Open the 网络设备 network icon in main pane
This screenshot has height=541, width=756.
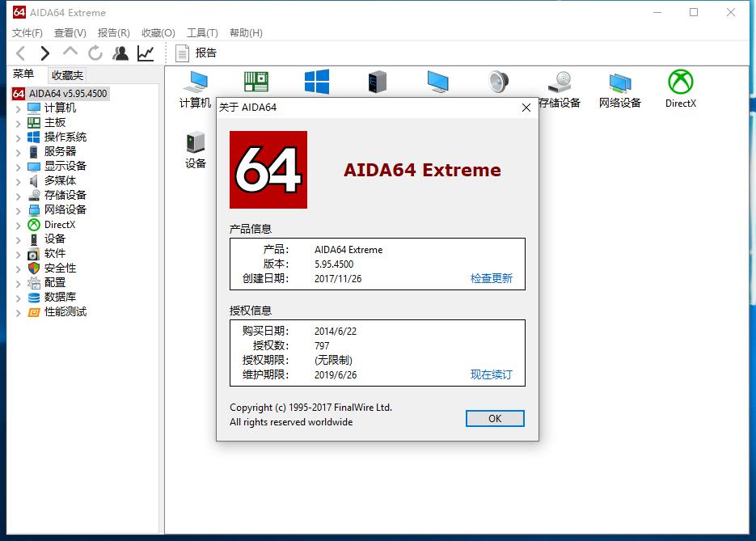tap(620, 90)
